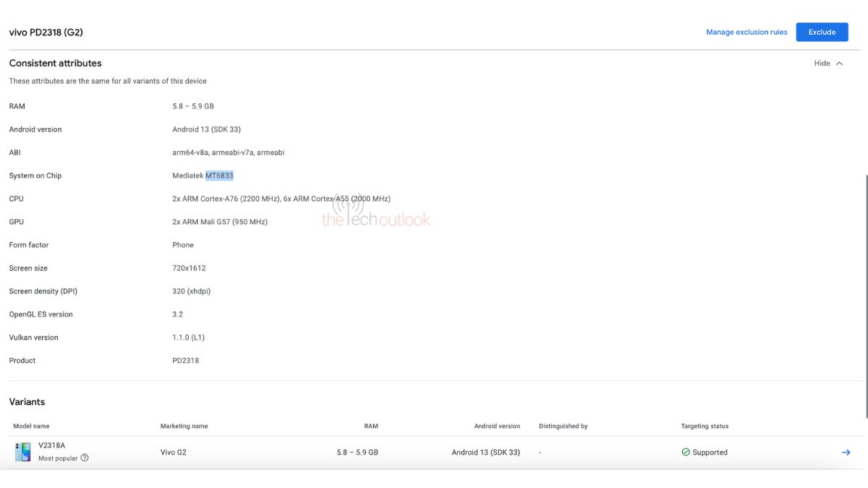Click the screen size value 720x1612
This screenshot has height=488, width=868.
[x=189, y=268]
